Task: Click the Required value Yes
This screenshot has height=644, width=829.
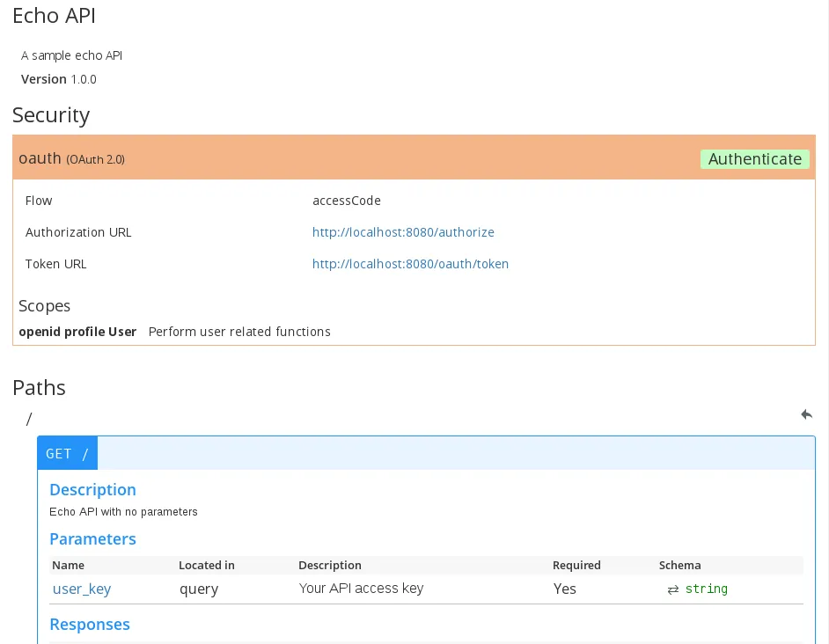Action: point(565,589)
